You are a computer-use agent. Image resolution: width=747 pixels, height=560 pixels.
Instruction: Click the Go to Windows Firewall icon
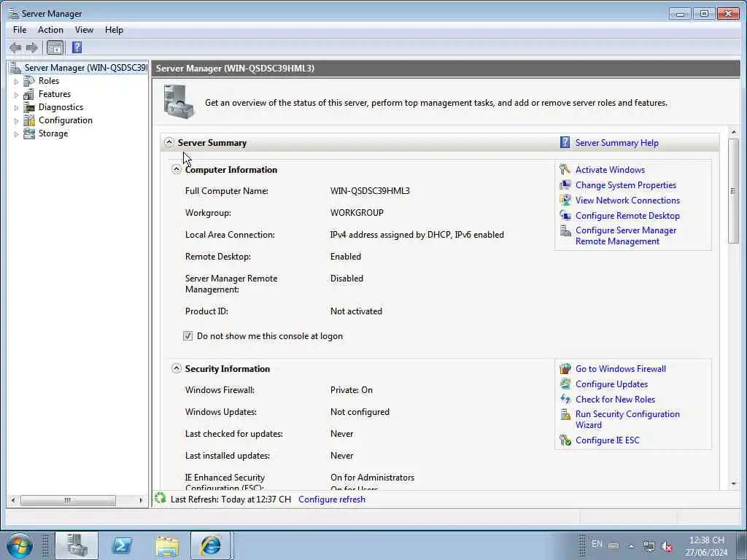click(x=565, y=368)
